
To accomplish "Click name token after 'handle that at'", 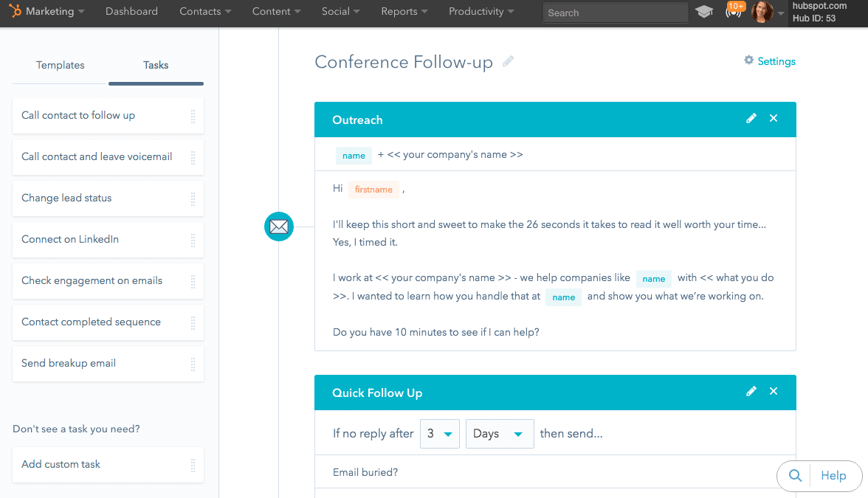I will pos(564,297).
